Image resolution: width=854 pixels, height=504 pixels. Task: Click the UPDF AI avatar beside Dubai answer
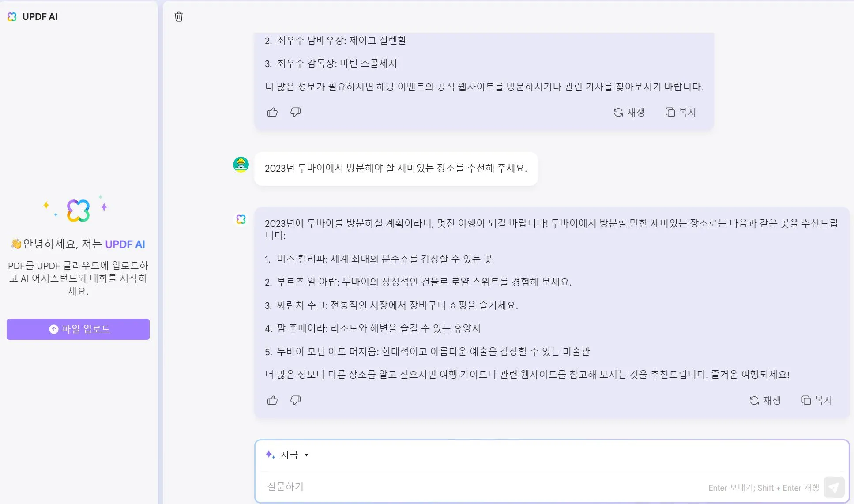pos(241,219)
